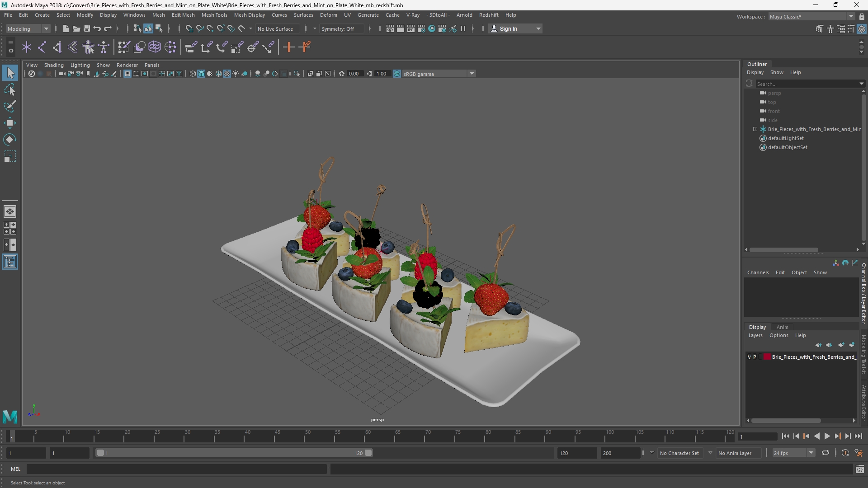The height and width of the screenshot is (488, 868).
Task: Open the viewport Shading menu
Action: (54, 65)
